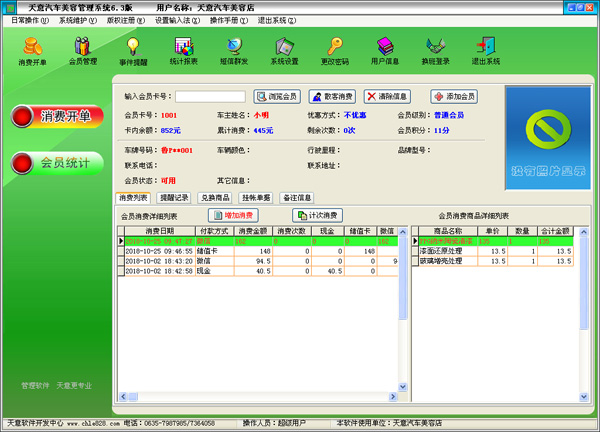Screen dimensions: 600x432
Task: Open the 统计报表 statistics report icon
Action: [183, 50]
